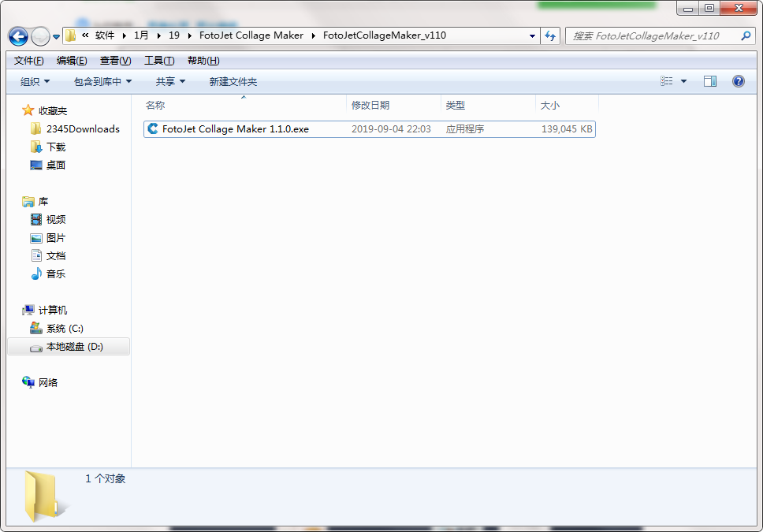Click the magnifier search icon

coord(746,35)
